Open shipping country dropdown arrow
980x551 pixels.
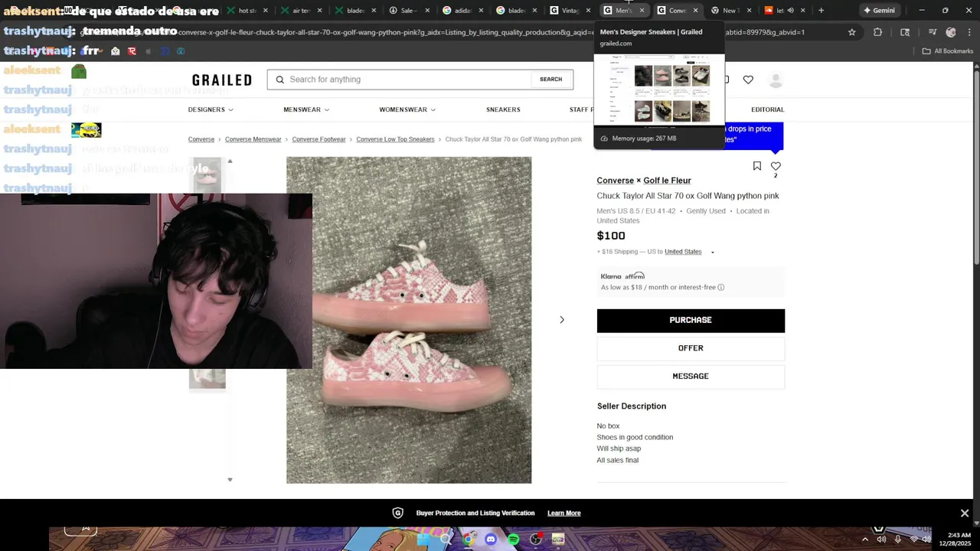click(713, 253)
